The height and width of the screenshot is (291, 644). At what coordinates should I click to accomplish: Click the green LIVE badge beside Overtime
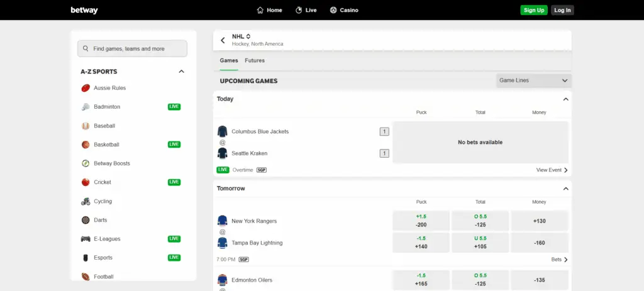tap(223, 170)
